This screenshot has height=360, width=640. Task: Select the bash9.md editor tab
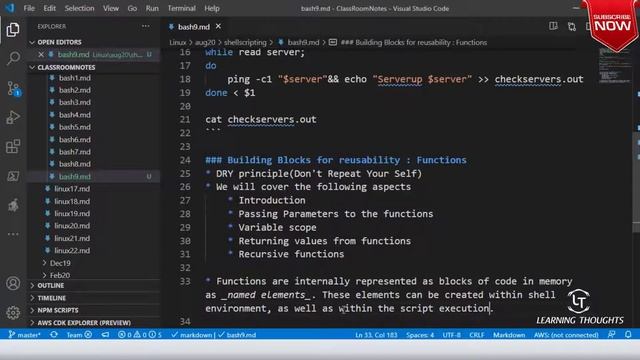(194, 27)
